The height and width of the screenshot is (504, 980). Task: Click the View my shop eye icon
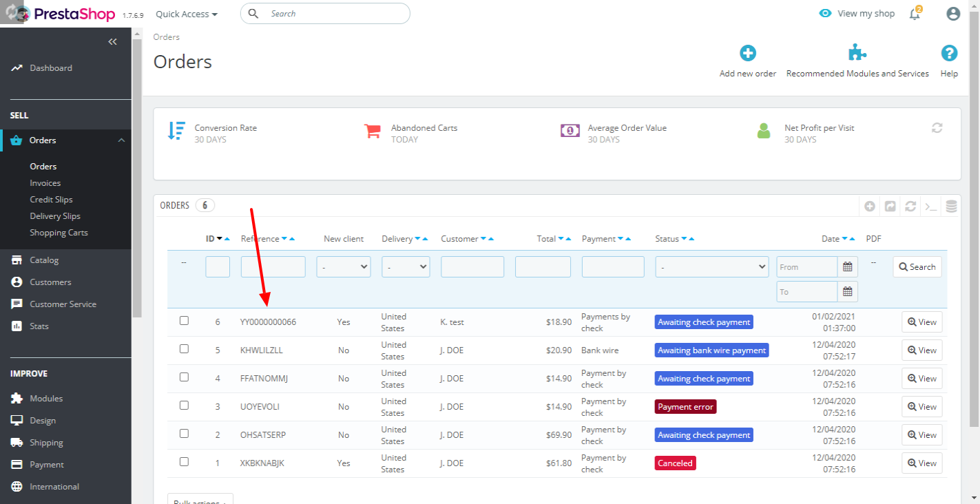click(825, 13)
